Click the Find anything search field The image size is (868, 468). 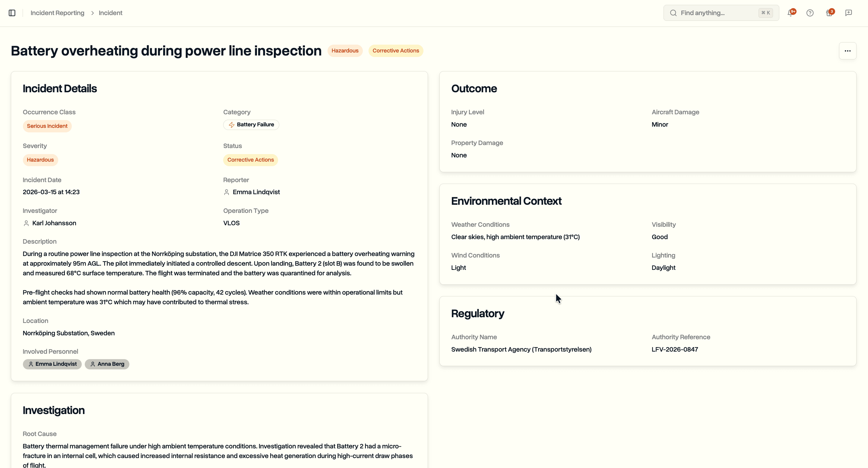[708, 13]
